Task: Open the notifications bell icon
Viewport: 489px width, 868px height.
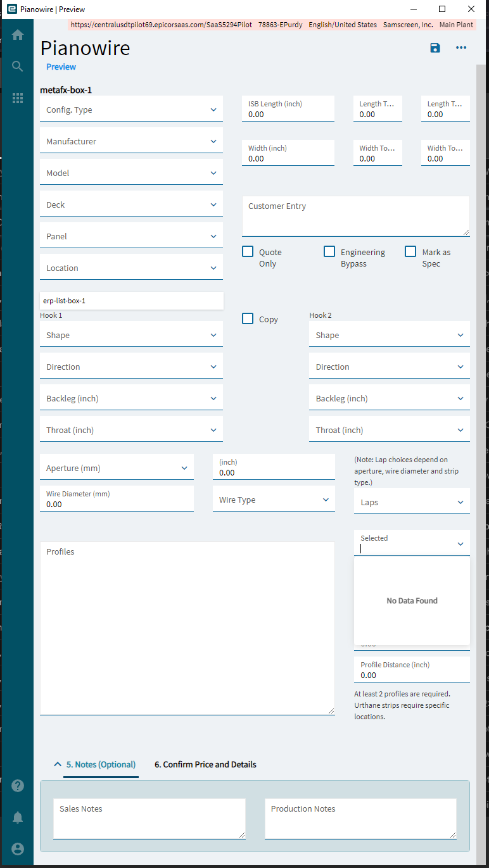Action: (x=18, y=817)
